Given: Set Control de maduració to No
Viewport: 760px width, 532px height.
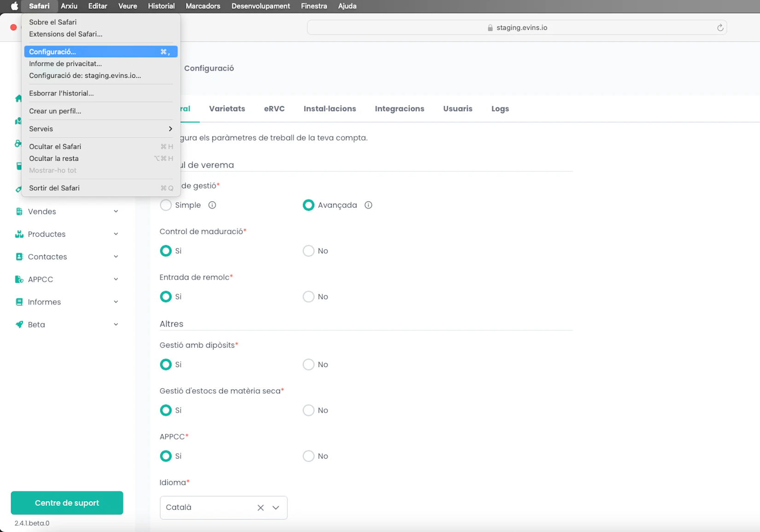Looking at the screenshot, I should click(x=308, y=251).
